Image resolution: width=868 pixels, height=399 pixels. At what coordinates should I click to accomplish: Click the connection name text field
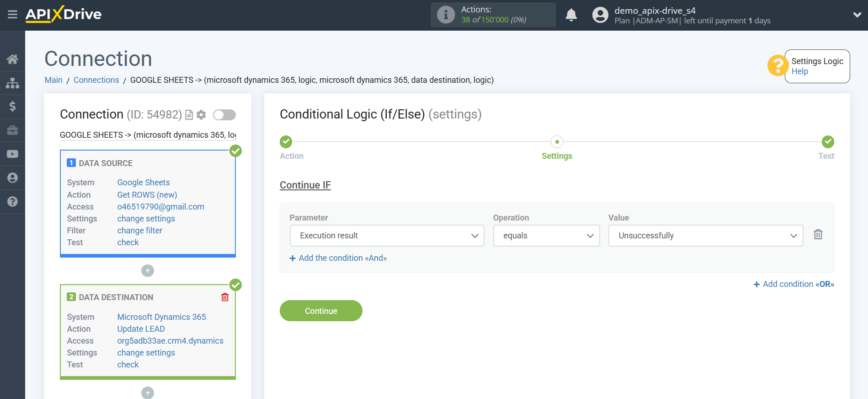148,135
